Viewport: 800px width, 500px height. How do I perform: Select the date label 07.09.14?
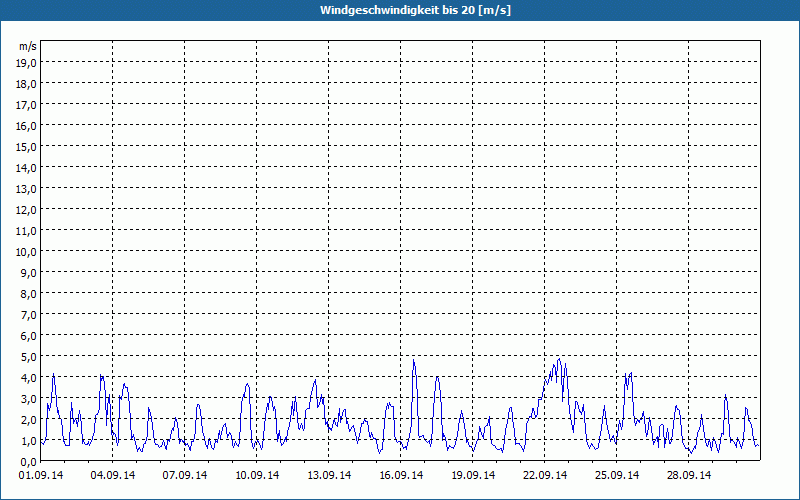(x=185, y=475)
